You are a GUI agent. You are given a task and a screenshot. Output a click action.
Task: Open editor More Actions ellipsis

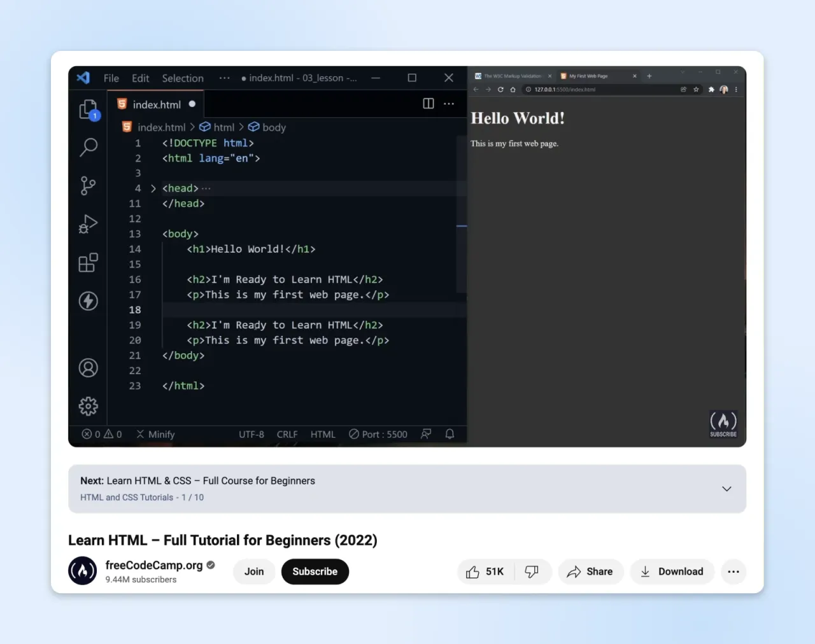click(x=449, y=104)
